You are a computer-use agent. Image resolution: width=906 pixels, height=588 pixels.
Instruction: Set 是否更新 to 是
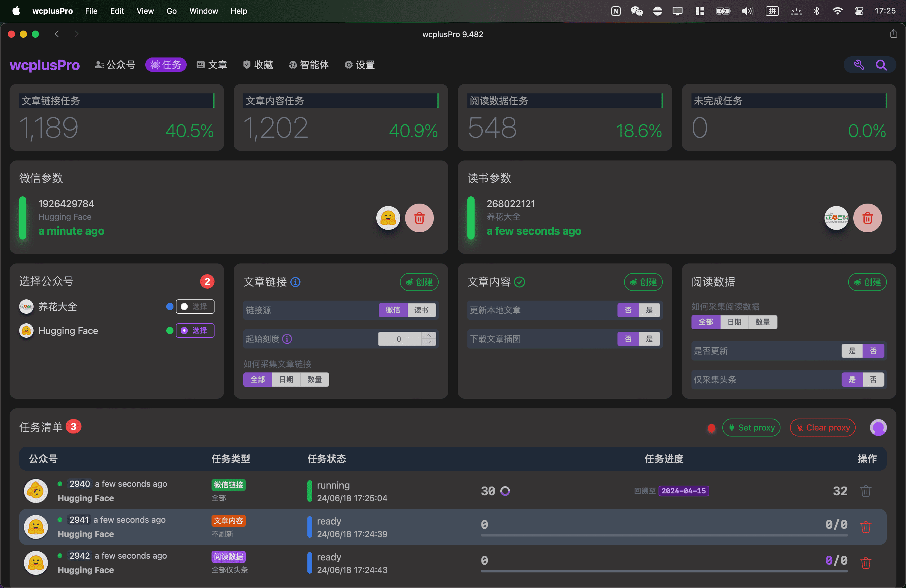click(x=852, y=351)
